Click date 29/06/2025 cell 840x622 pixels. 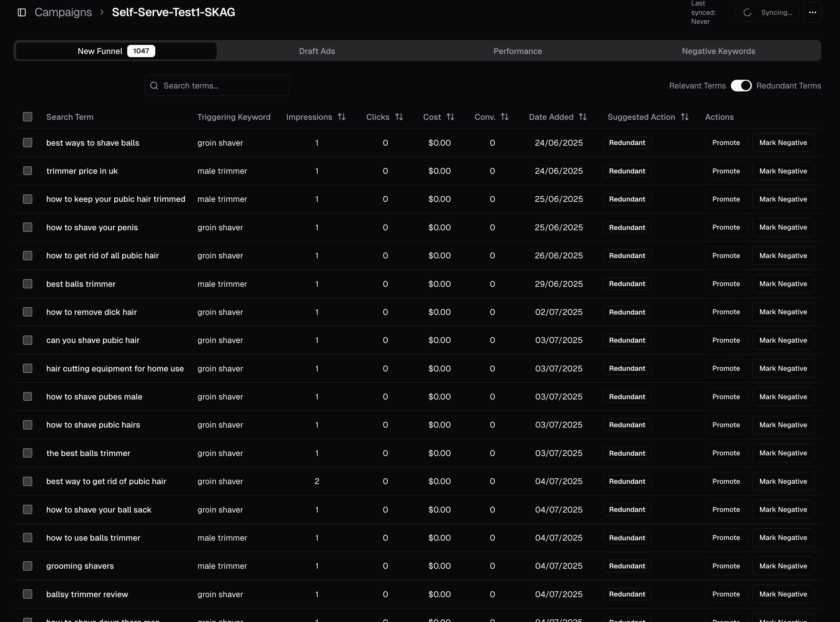coord(558,284)
